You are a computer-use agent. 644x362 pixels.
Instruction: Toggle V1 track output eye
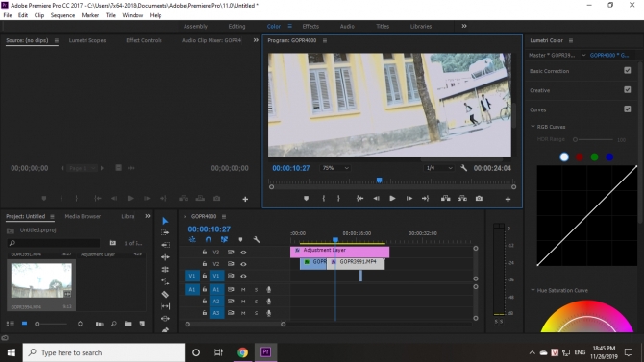click(243, 277)
